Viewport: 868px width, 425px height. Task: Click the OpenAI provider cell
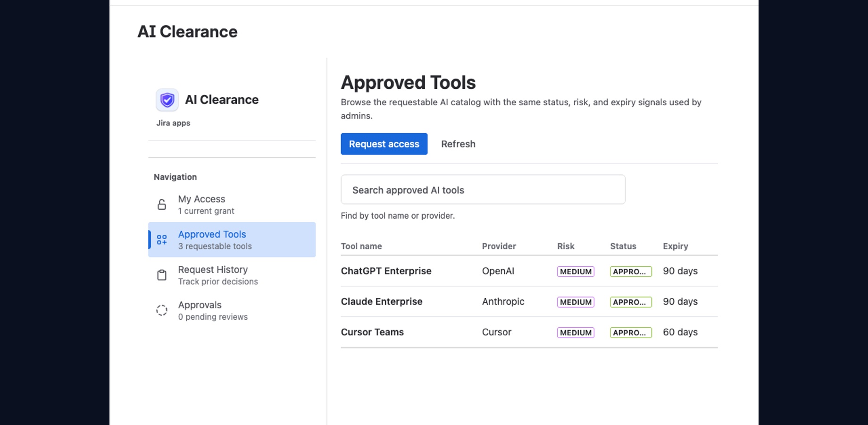tap(498, 271)
